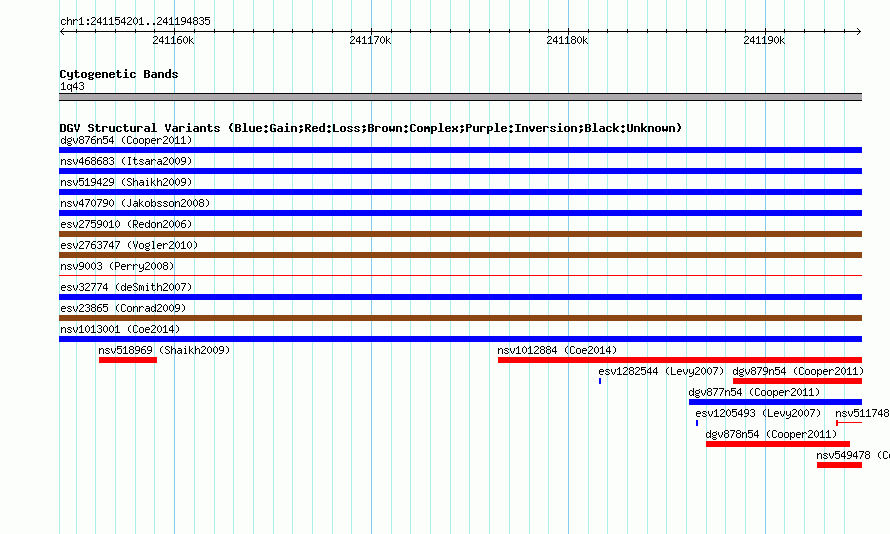The width and height of the screenshot is (890, 534).
Task: Click the dgv876n54 (Cooper2011) variant label
Action: pyautogui.click(x=126, y=140)
